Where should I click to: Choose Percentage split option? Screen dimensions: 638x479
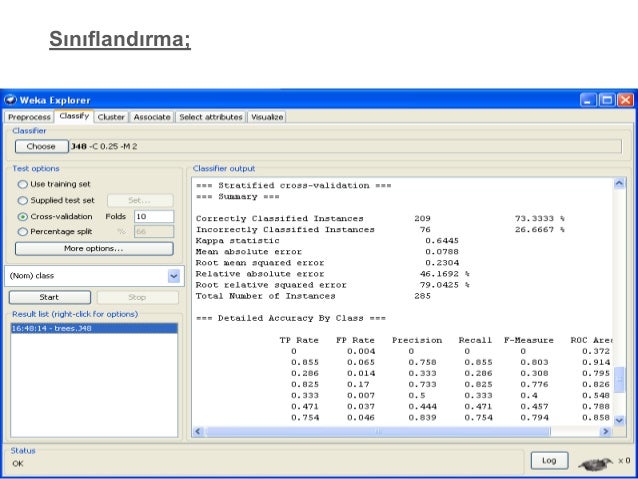pyautogui.click(x=23, y=232)
